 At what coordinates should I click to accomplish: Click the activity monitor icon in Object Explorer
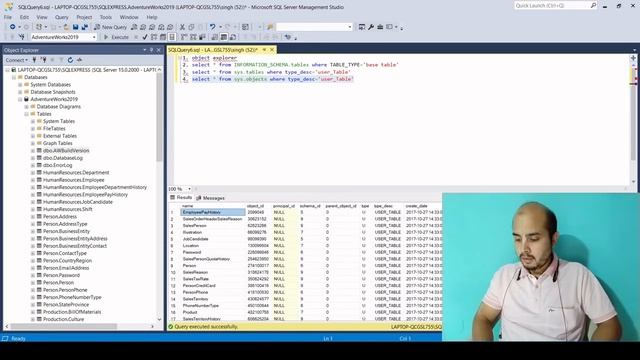(80, 60)
